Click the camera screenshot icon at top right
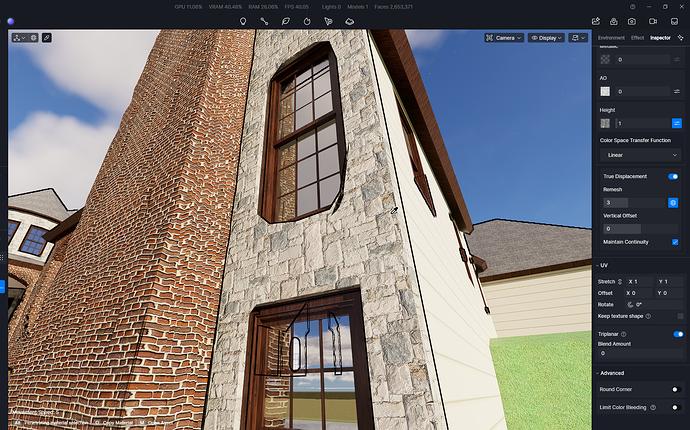Image resolution: width=690 pixels, height=430 pixels. [x=632, y=21]
